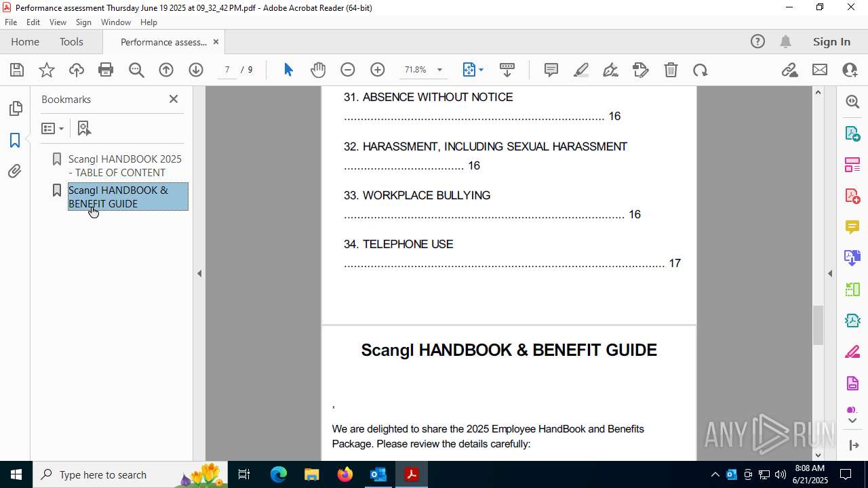Open the Table of Content bookmark
Screen dimensions: 868x488
125,165
